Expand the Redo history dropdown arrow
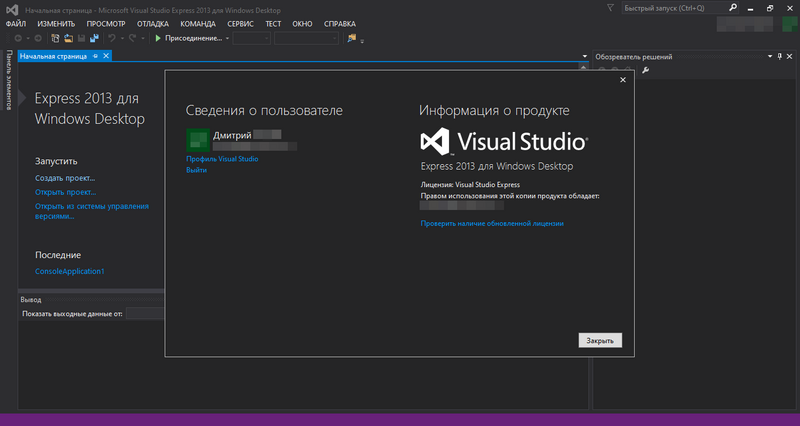This screenshot has height=426, width=800. pos(143,38)
